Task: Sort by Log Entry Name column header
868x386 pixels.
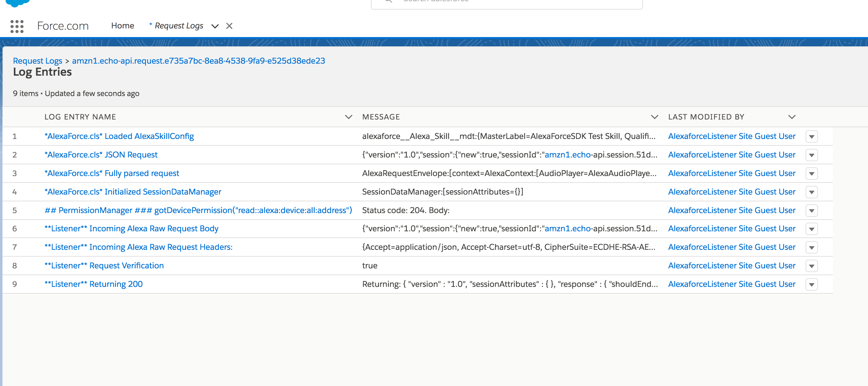Action: [x=80, y=117]
